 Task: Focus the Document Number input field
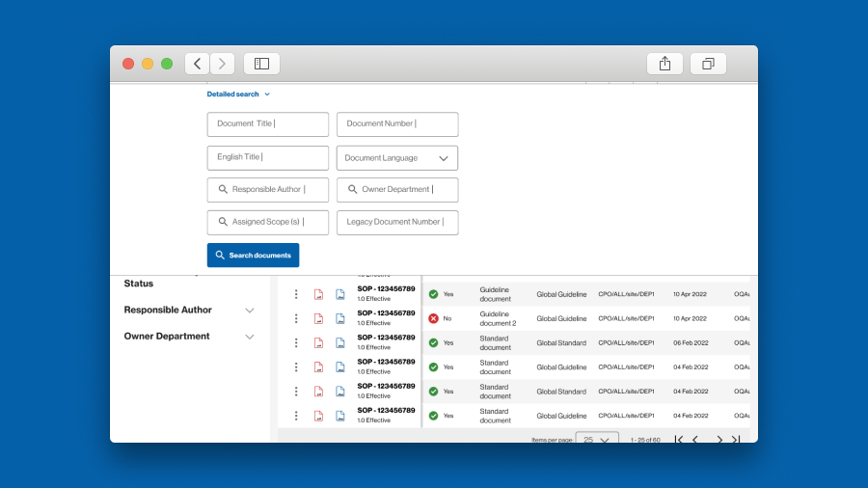[x=397, y=124]
